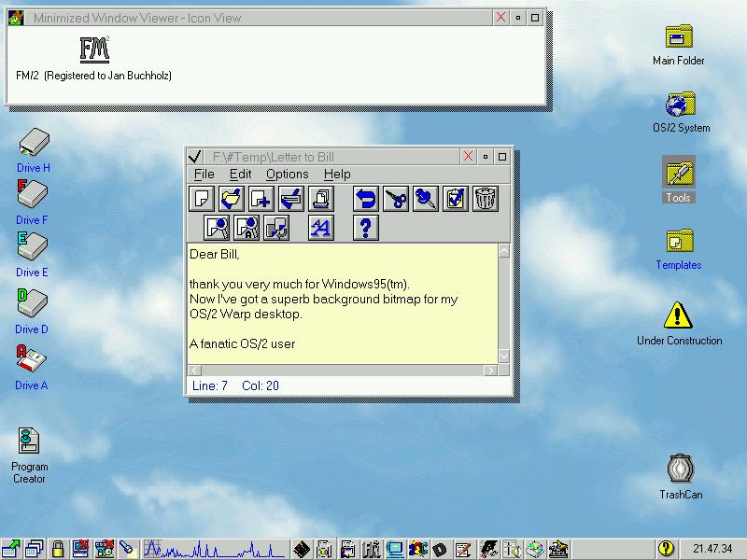Click the padlock icon in the taskbar
747x560 pixels.
click(58, 549)
